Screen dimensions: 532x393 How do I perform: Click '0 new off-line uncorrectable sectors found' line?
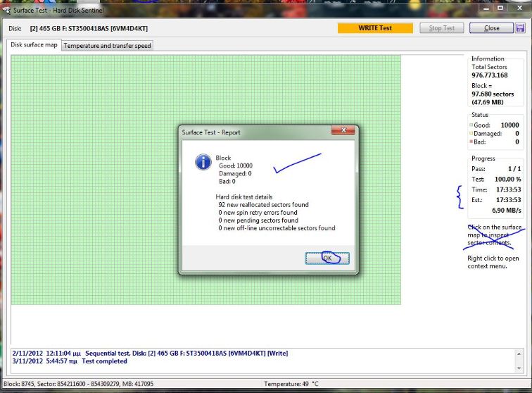[x=277, y=228]
